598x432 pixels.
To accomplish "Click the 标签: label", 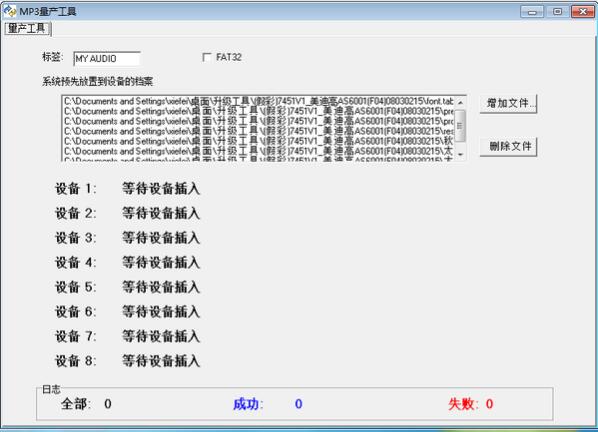I will 53,57.
